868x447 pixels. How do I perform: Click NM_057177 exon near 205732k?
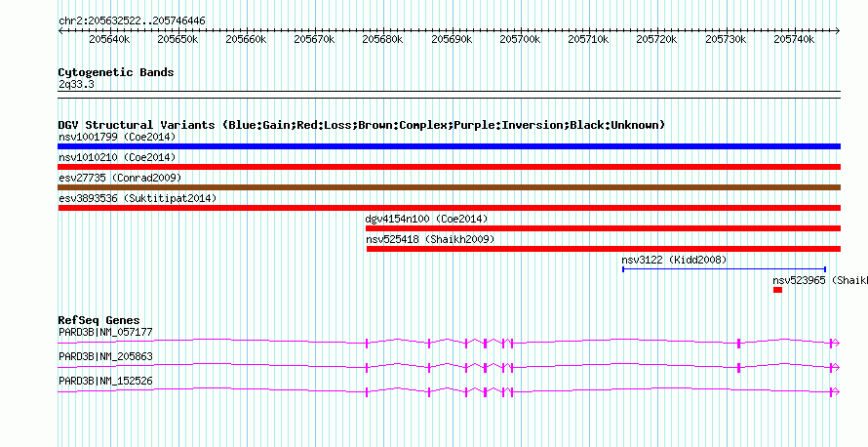pos(738,344)
